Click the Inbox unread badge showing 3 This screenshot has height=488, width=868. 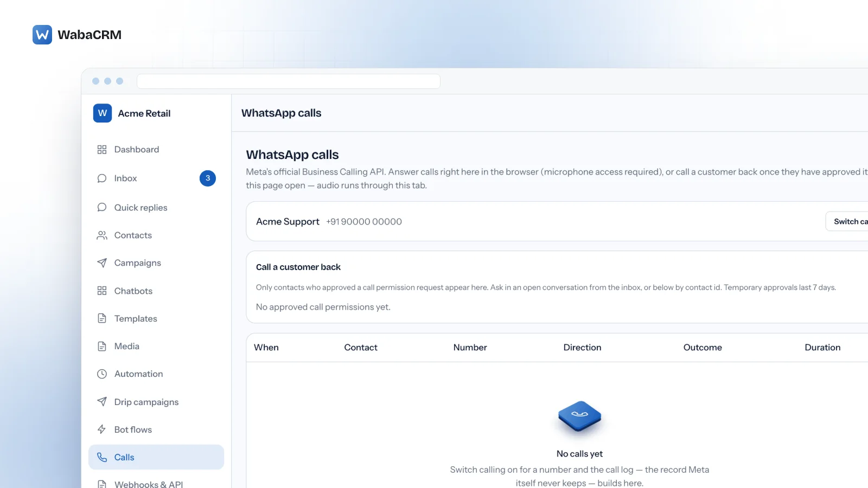[208, 178]
